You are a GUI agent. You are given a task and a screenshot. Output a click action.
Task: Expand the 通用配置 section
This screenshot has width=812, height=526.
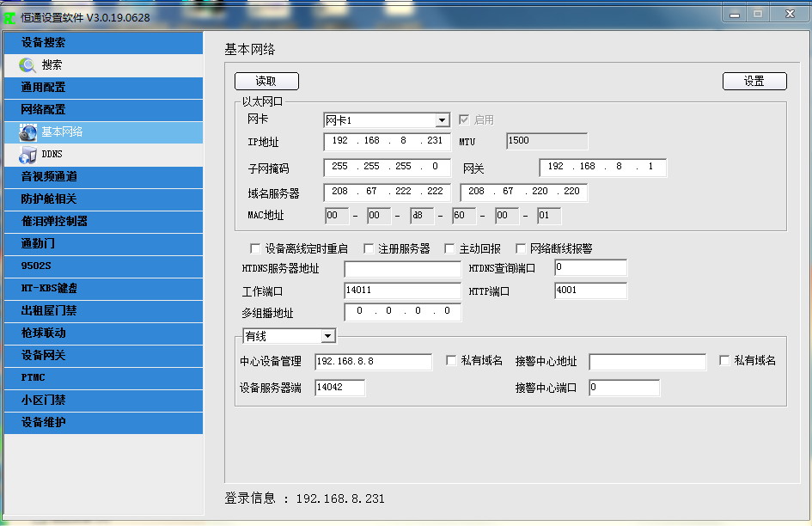click(103, 88)
